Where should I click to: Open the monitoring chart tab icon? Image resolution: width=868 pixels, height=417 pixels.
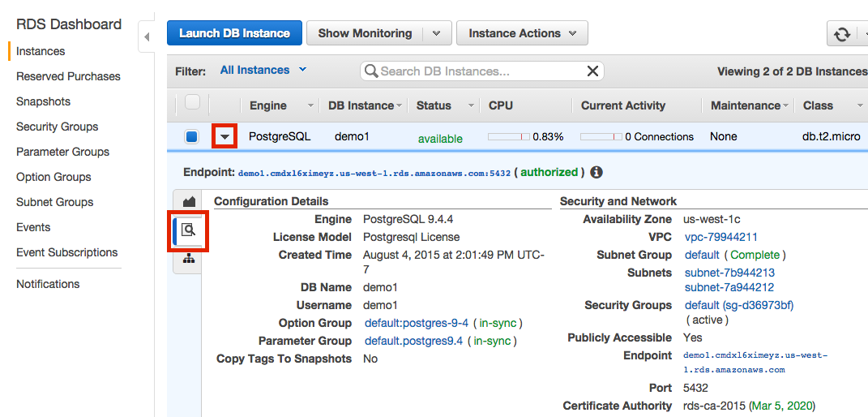pos(189,201)
